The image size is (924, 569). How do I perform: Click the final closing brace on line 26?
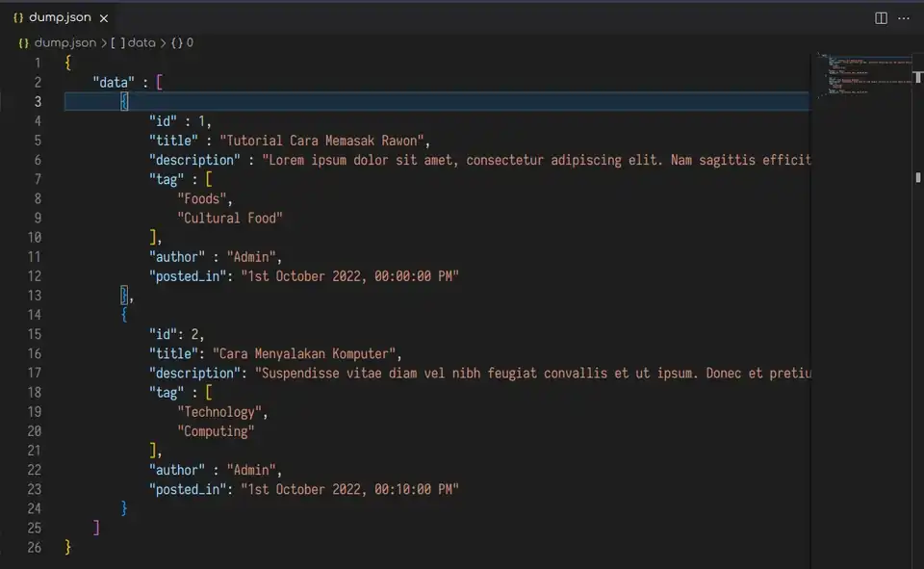[x=68, y=547]
